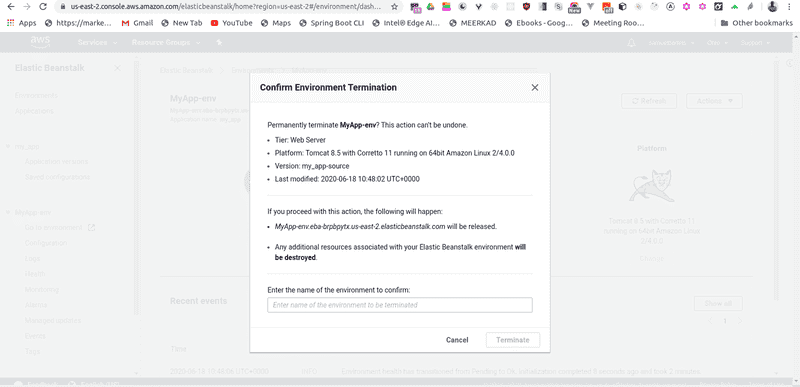Go back in browser history
800x387 pixels.
coord(11,7)
